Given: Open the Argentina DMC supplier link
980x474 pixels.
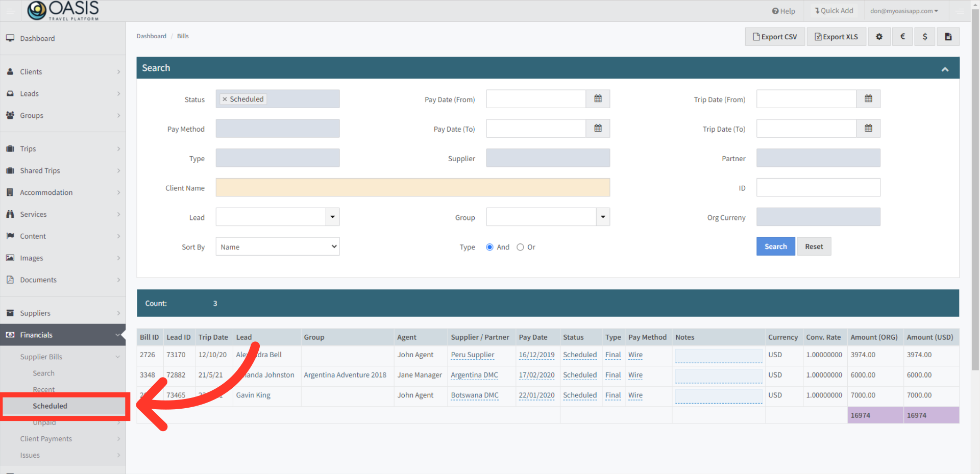Looking at the screenshot, I should click(x=474, y=375).
